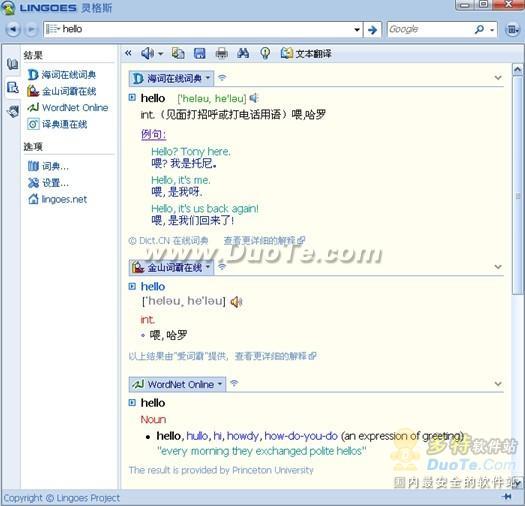Click the printer icon in toolbar

pyautogui.click(x=221, y=53)
